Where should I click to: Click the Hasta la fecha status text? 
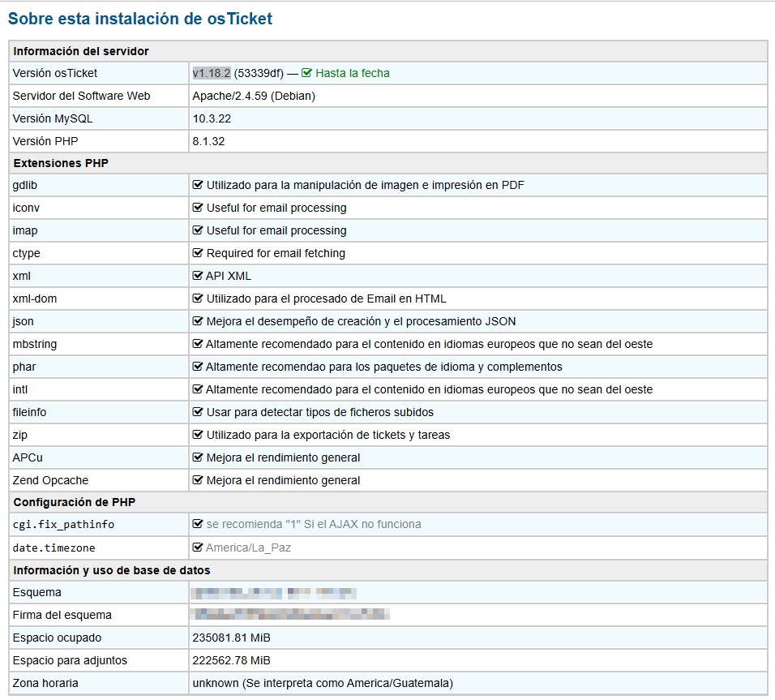353,73
